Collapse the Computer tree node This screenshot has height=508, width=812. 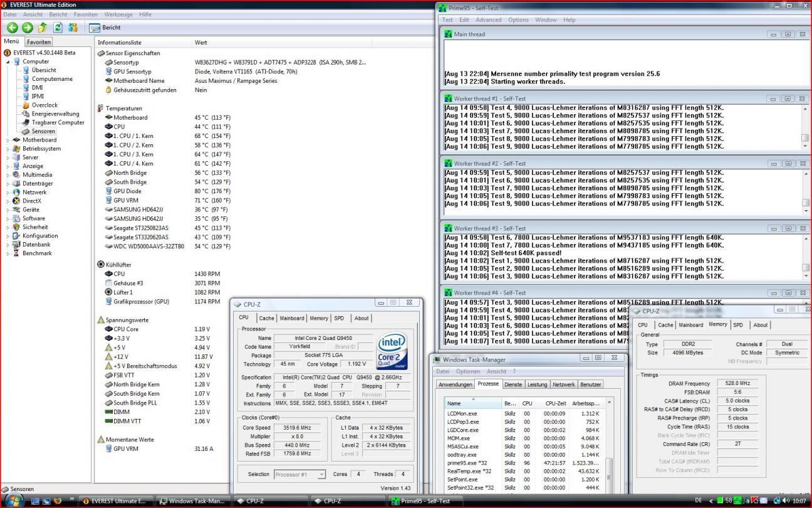click(x=9, y=61)
